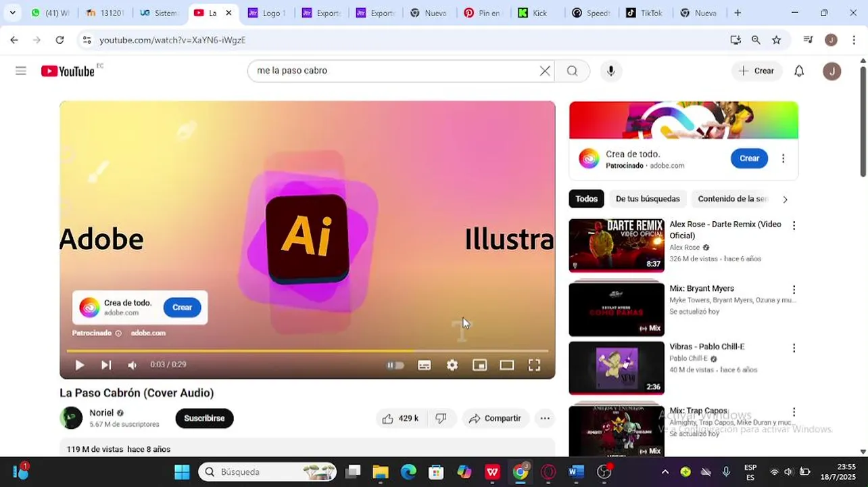
Task: Toggle subtitles in the player
Action: [425, 365]
